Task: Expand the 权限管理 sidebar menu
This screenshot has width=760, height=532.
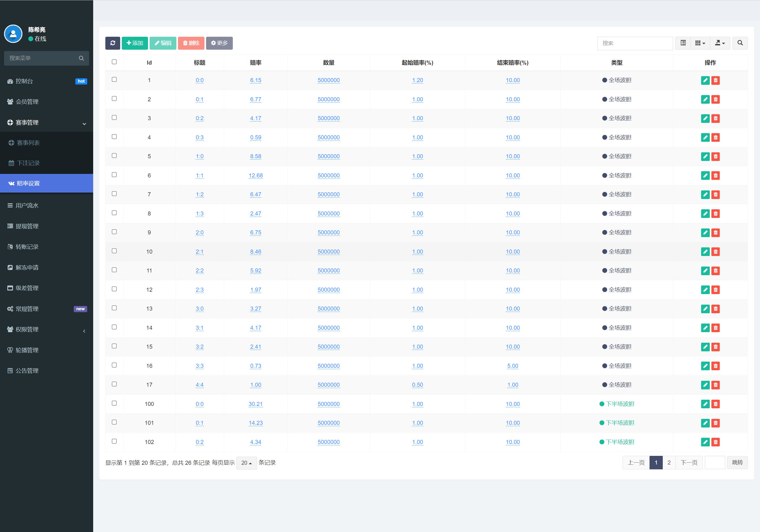Action: tap(47, 329)
